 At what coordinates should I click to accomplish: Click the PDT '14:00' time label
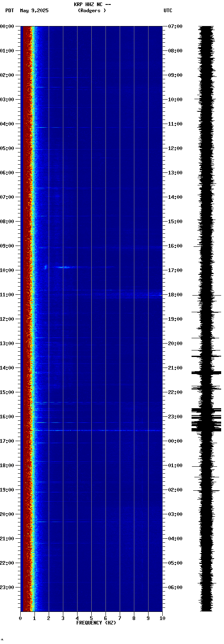[7, 368]
